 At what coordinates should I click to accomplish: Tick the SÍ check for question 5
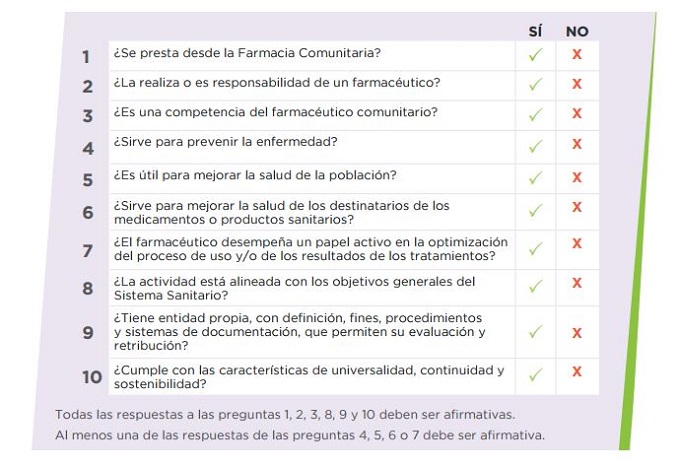535,178
